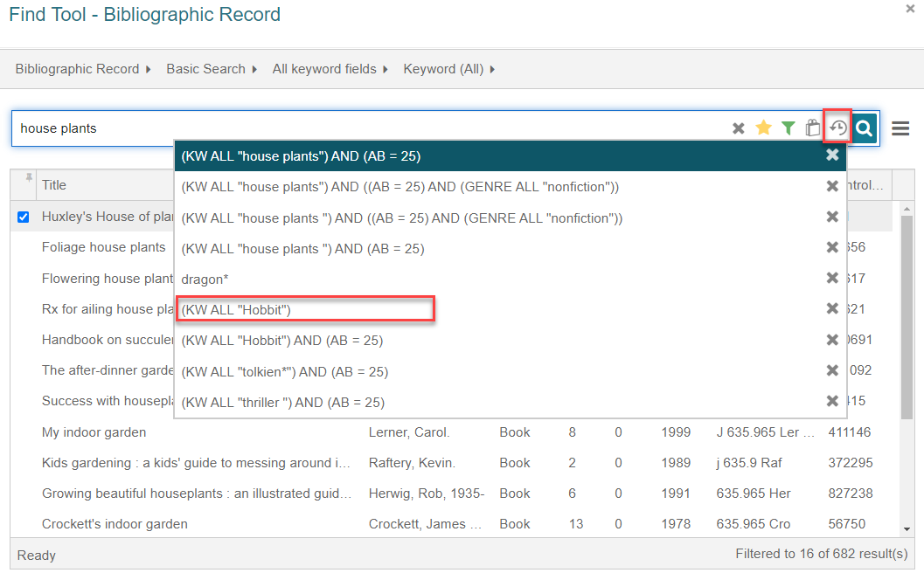Click the pin column header icon
Image resolution: width=924 pixels, height=573 pixels.
(28, 178)
